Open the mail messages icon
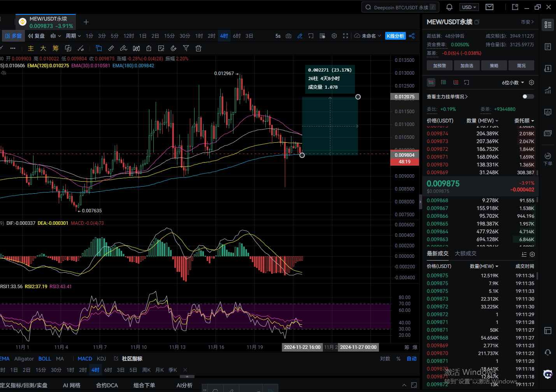The height and width of the screenshot is (392, 556). click(489, 7)
